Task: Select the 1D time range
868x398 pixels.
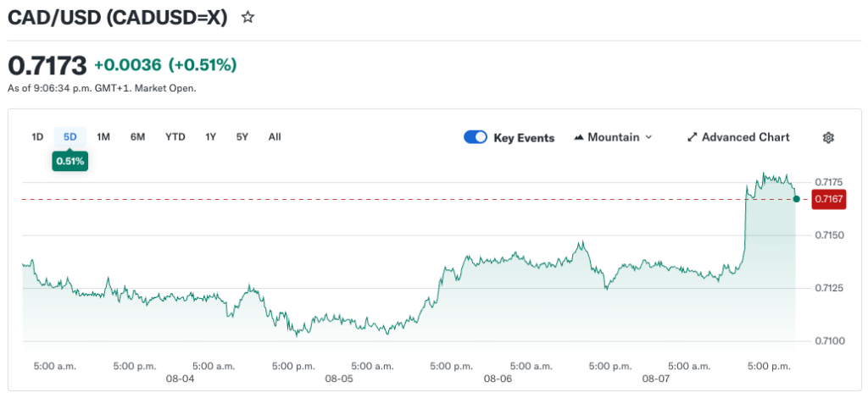Action: tap(37, 137)
